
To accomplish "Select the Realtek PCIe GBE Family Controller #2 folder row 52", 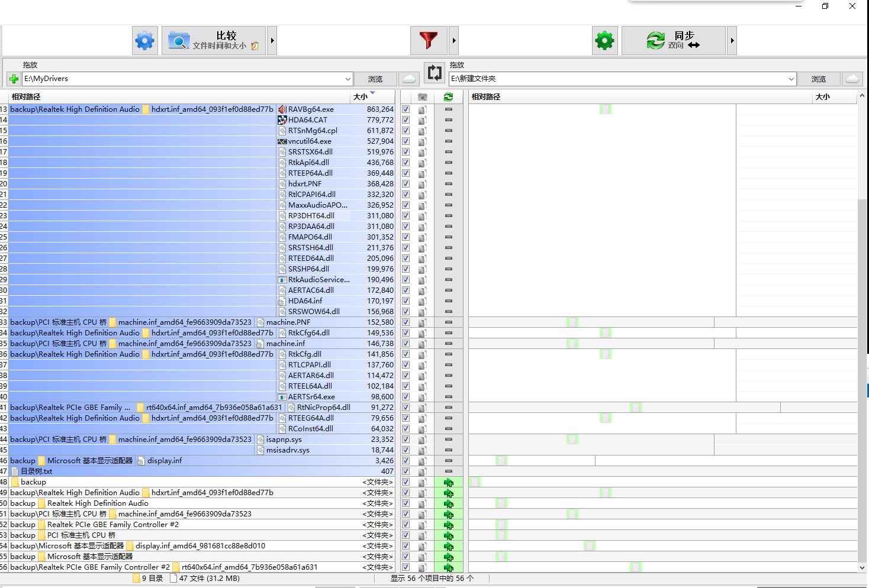I will tap(201, 525).
